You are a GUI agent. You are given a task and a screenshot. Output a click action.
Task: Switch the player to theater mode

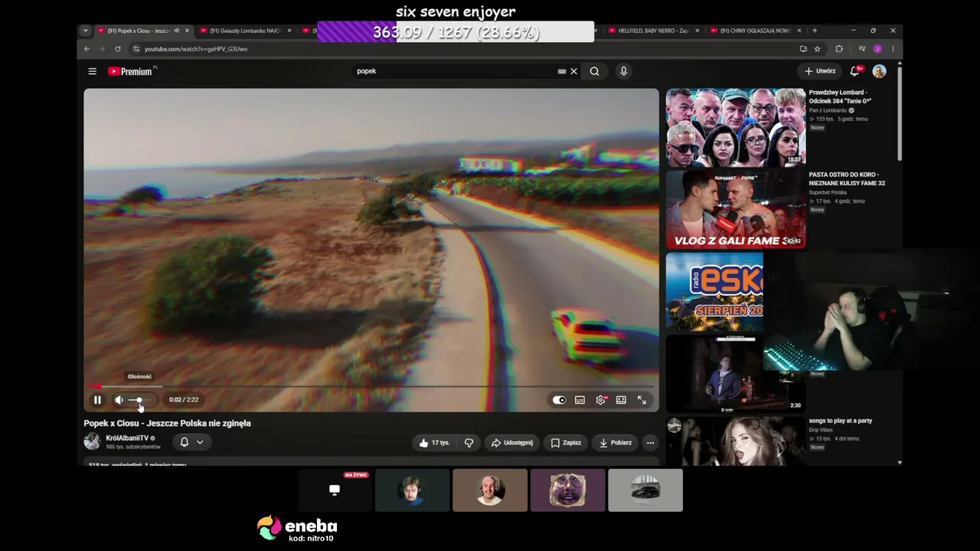tap(621, 399)
